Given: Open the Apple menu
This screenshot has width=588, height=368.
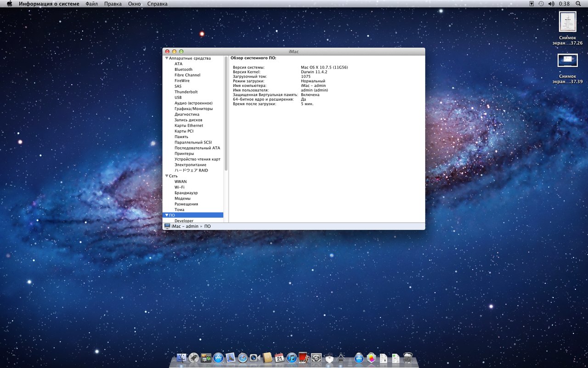Looking at the screenshot, I should coord(9,4).
